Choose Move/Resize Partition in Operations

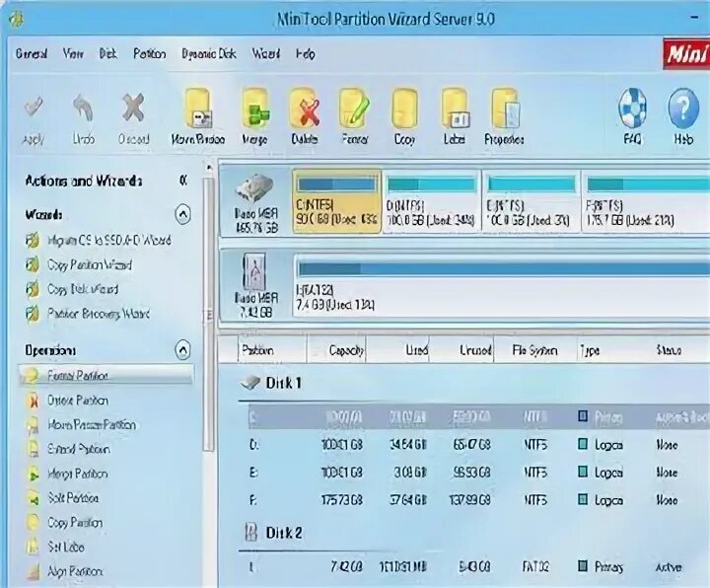92,425
